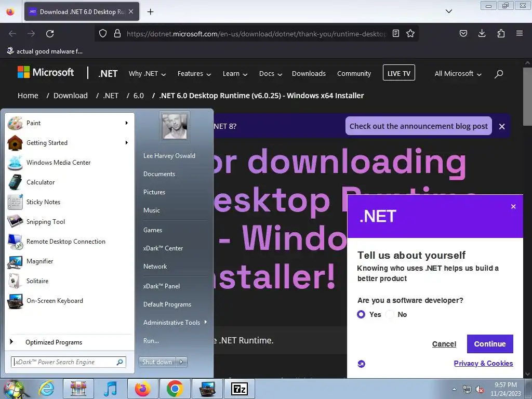Go to the Home breadcrumb

pos(28,96)
